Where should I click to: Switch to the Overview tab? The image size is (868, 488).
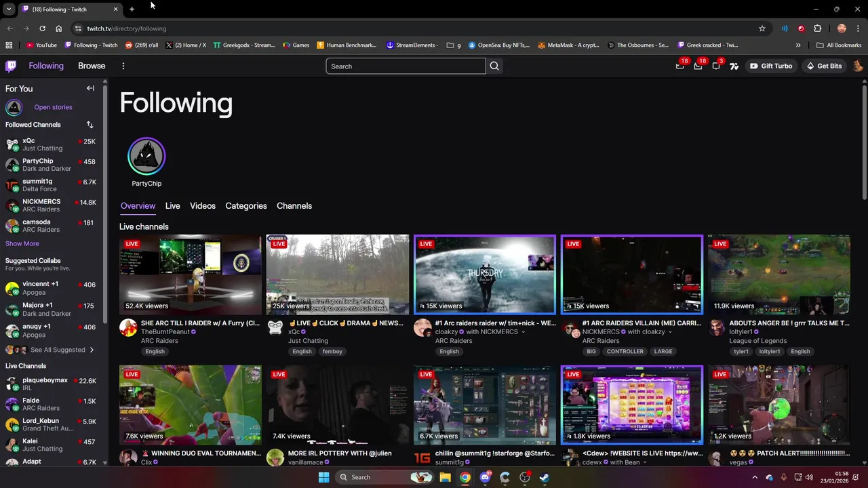click(x=138, y=206)
